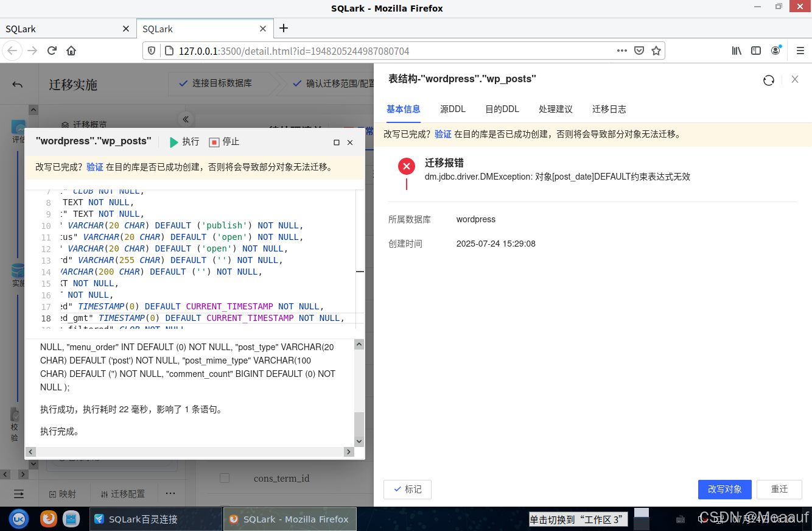Open Firefox library icon
Viewport: 812px width, 531px height.
[x=737, y=51]
